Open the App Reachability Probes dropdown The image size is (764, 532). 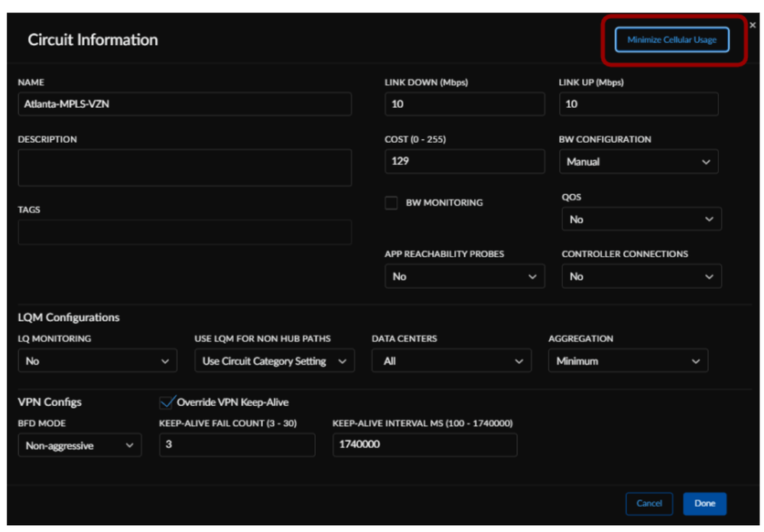pyautogui.click(x=464, y=277)
